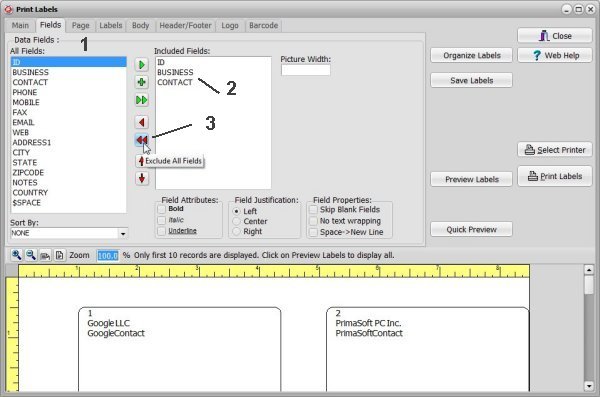The width and height of the screenshot is (600, 397).
Task: Select Right field justification
Action: tap(236, 231)
